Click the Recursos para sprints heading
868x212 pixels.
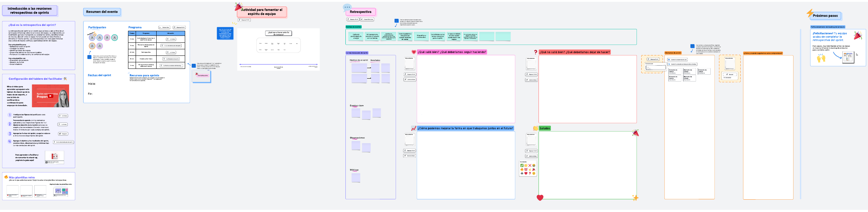coord(144,75)
